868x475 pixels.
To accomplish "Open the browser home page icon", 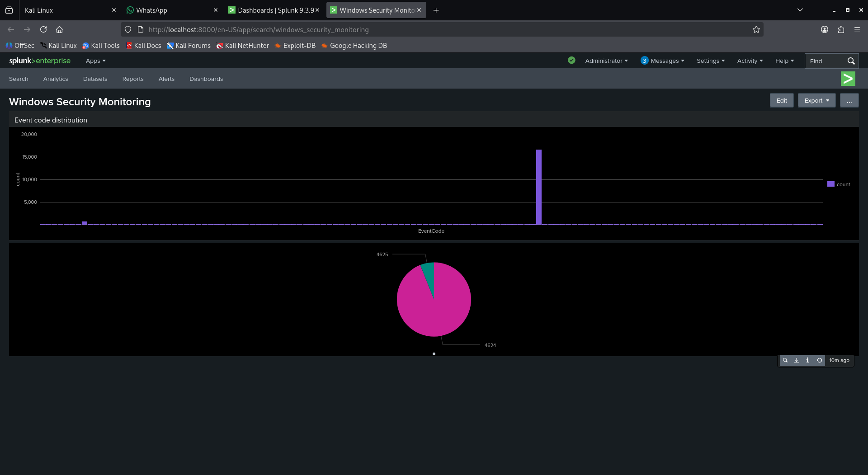I will pyautogui.click(x=59, y=29).
